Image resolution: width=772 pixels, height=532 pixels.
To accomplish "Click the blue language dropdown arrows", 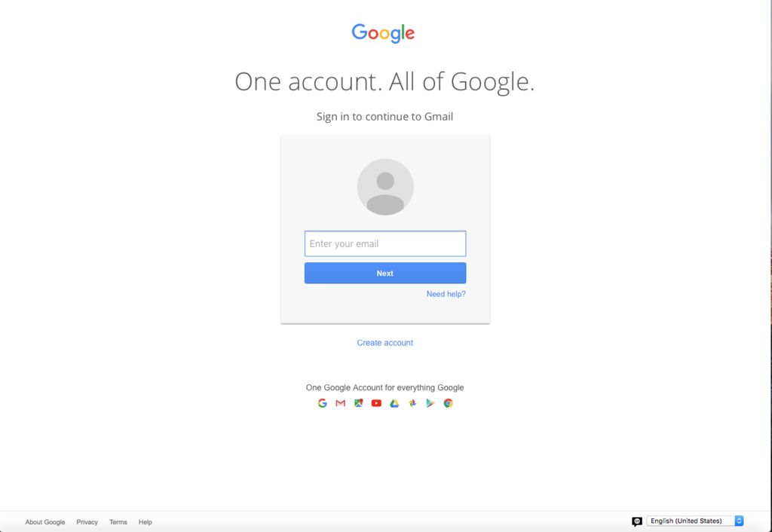I will pyautogui.click(x=739, y=521).
